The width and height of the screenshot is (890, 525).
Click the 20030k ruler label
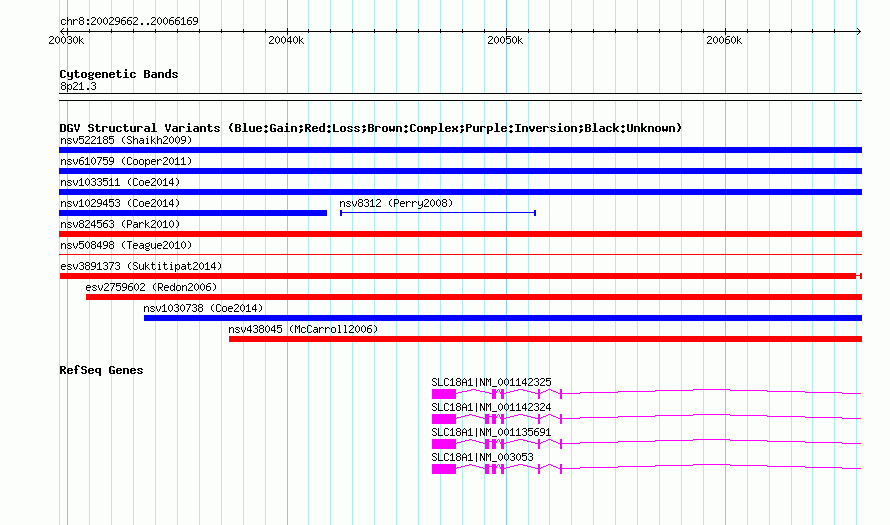point(66,40)
